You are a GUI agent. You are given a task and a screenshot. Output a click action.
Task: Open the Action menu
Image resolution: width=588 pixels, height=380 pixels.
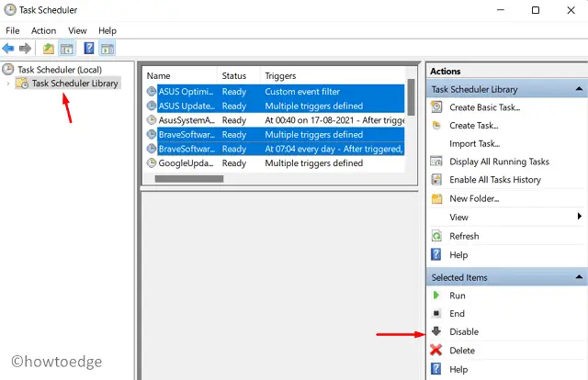[43, 30]
